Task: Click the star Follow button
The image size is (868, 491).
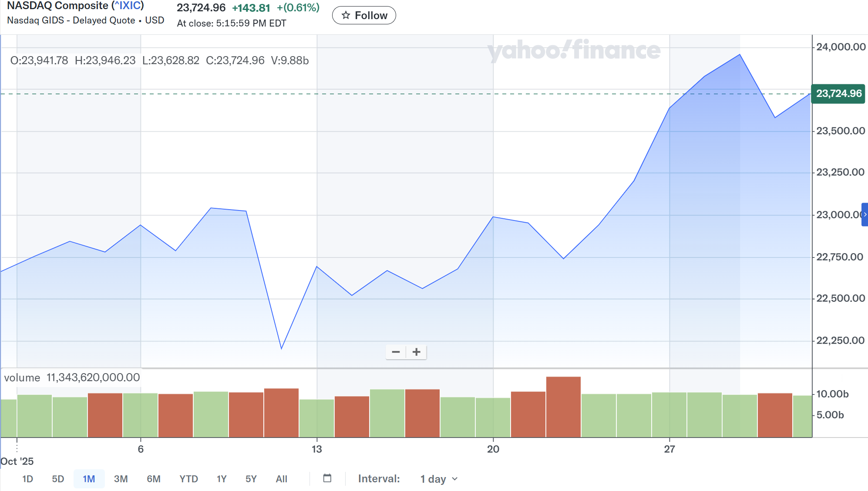Action: (364, 16)
